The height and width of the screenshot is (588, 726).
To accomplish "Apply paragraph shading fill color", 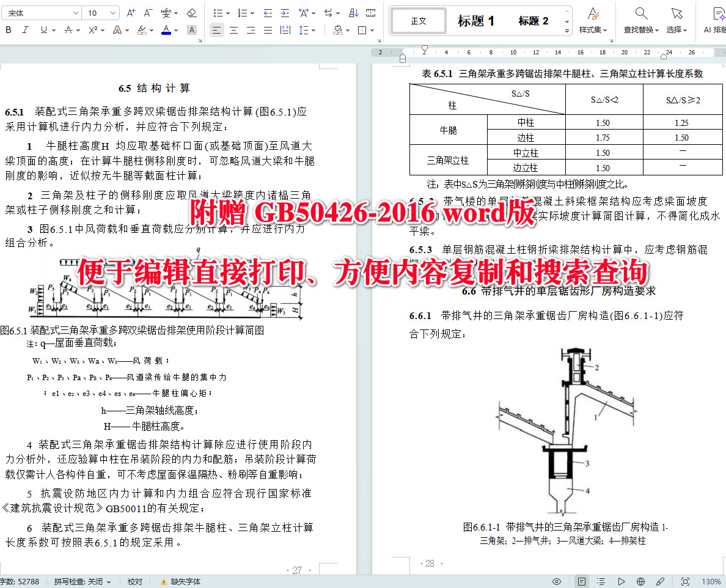I will 339,30.
